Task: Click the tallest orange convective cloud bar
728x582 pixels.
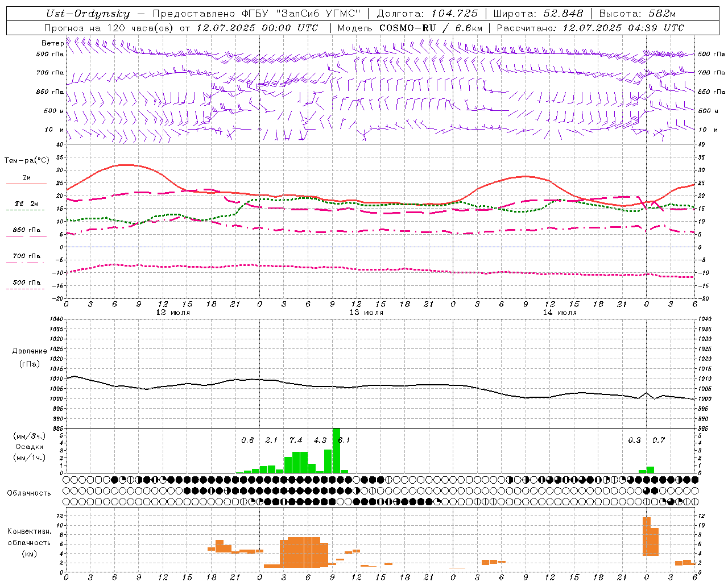Action: 647,537
